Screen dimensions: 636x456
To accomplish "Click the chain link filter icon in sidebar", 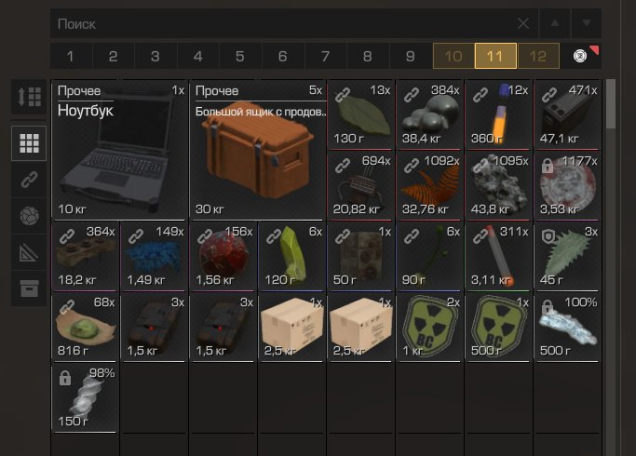I will [x=29, y=179].
